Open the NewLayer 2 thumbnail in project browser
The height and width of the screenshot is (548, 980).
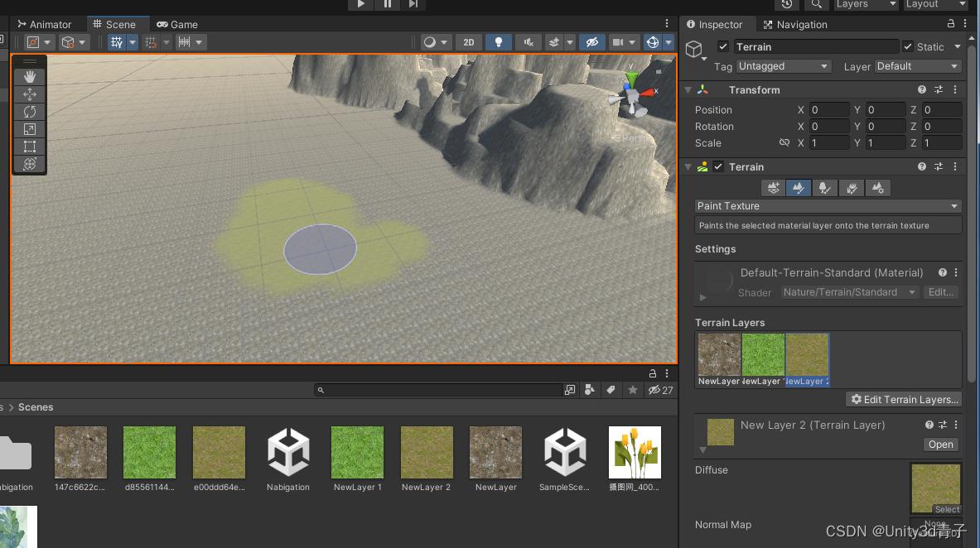click(x=426, y=452)
